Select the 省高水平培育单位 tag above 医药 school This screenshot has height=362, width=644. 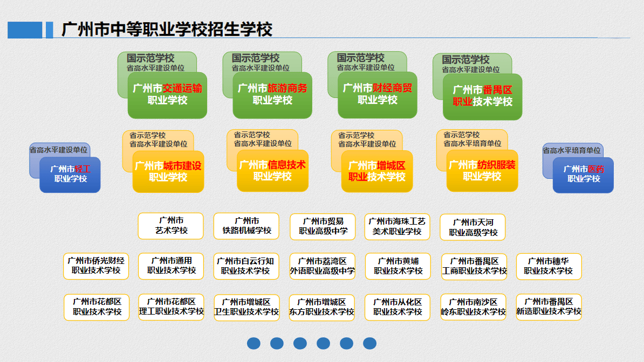572,150
